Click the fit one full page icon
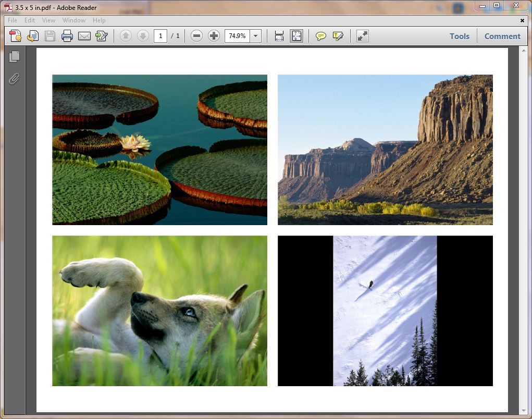The height and width of the screenshot is (419, 532). [296, 35]
